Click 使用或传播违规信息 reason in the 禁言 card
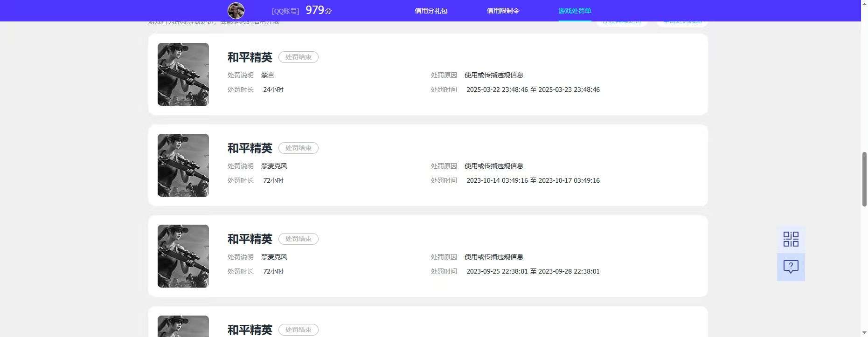Viewport: 868px width, 337px height. [494, 75]
